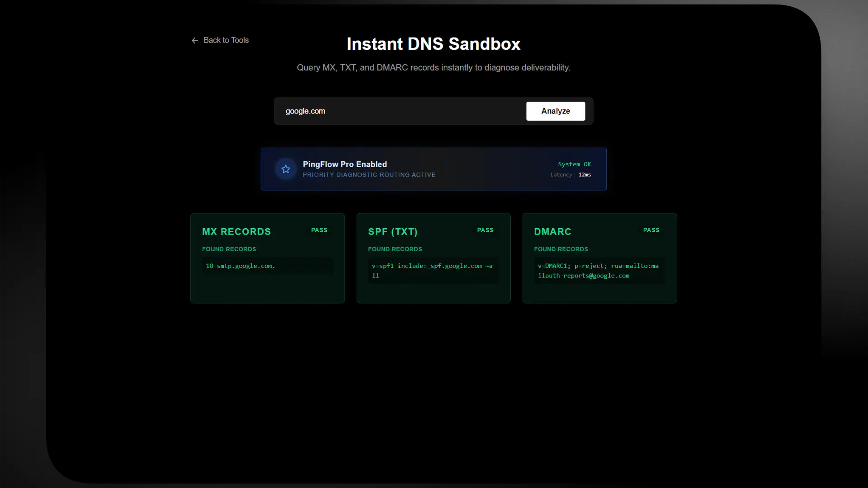
Task: Click Found Records label in MX card
Action: pyautogui.click(x=229, y=249)
